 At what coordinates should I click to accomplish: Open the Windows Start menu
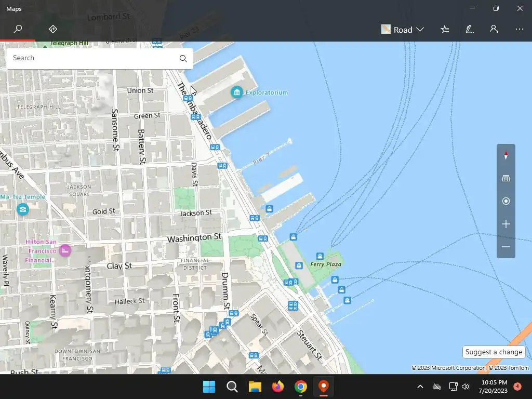click(x=209, y=387)
